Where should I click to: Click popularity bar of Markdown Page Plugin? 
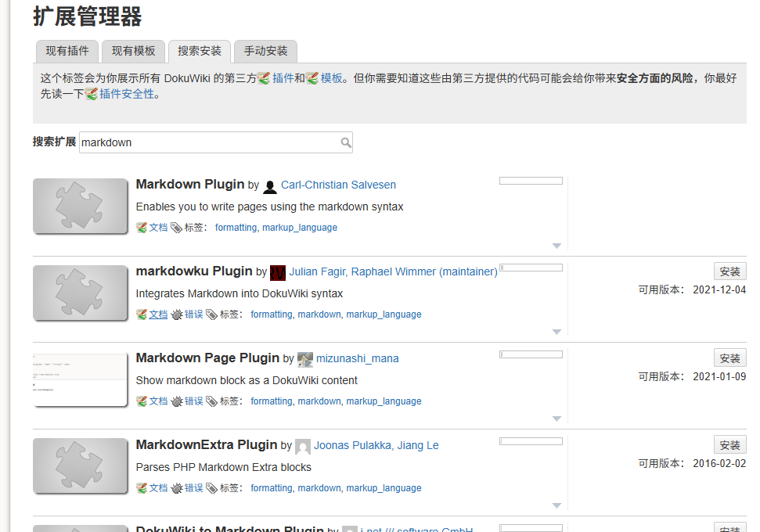pos(531,354)
